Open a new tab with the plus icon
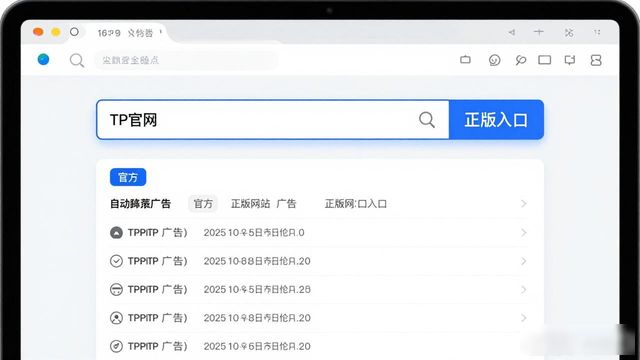 tap(539, 32)
